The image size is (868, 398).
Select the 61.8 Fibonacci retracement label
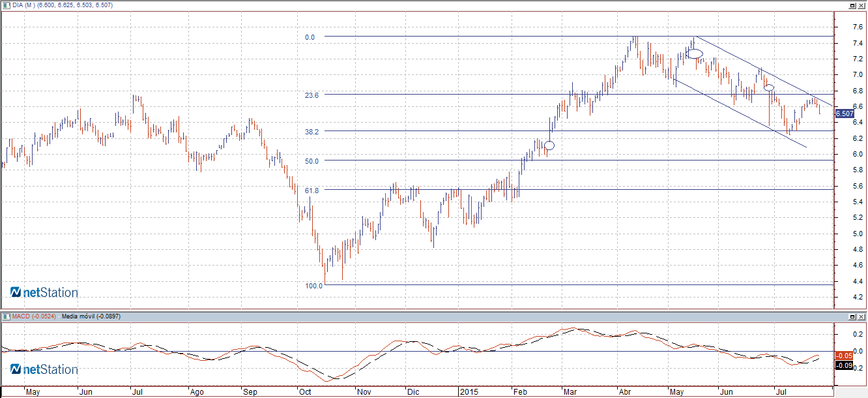[x=311, y=191]
